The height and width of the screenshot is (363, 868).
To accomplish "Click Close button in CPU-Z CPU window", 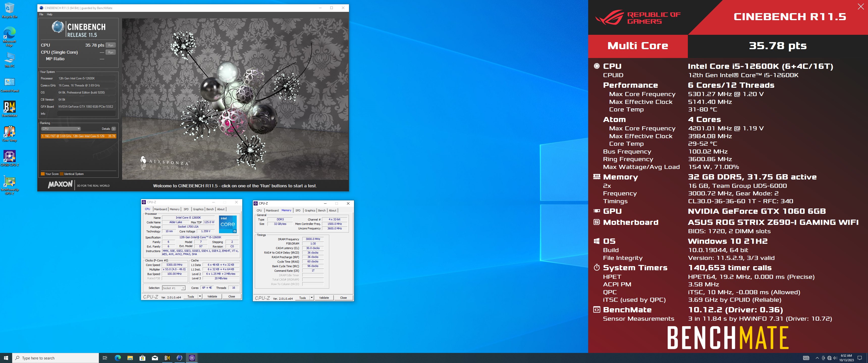I will [232, 297].
